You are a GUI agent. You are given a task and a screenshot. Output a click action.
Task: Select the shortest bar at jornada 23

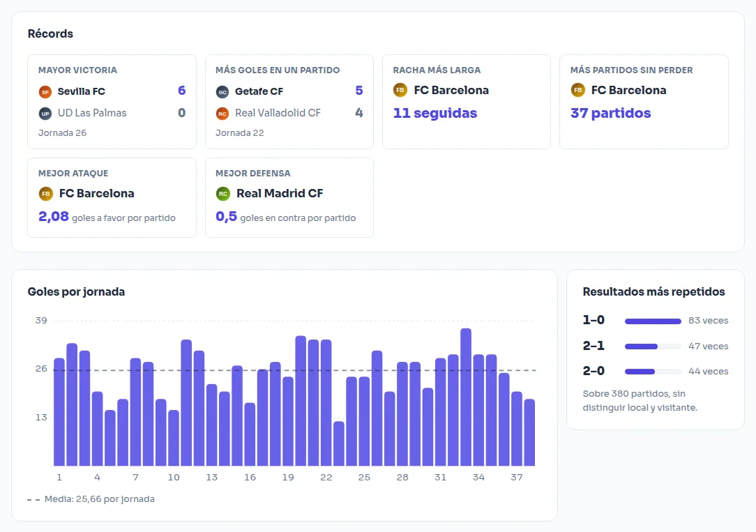[x=339, y=444]
